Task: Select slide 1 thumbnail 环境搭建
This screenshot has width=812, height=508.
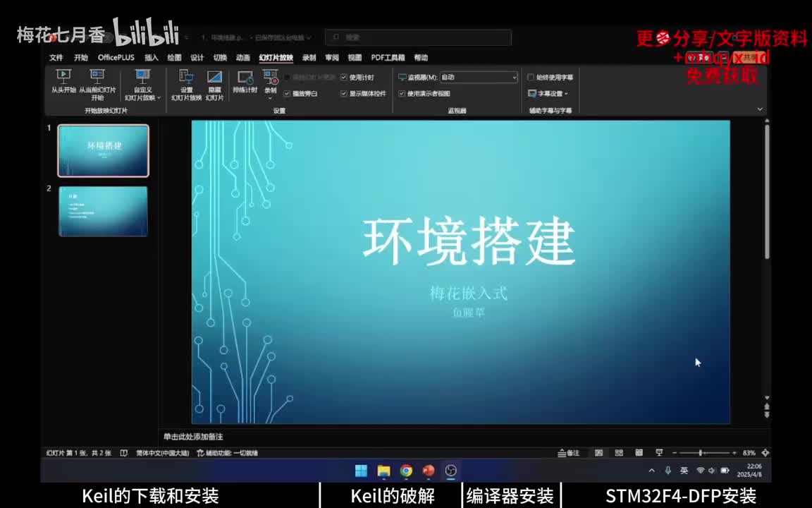Action: [x=104, y=150]
